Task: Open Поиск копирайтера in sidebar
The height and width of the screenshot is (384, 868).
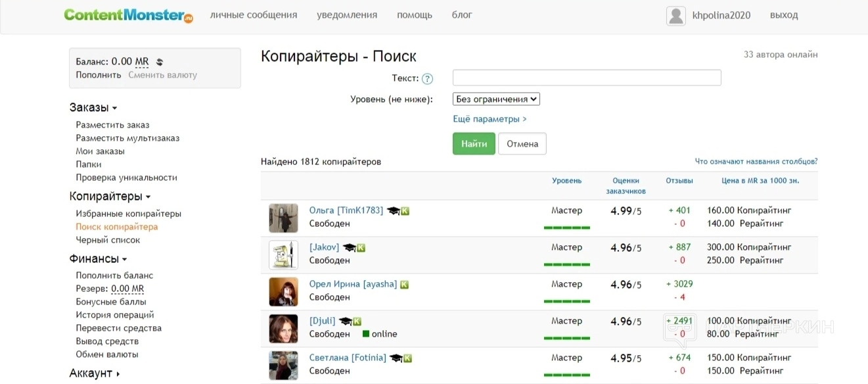Action: pyautogui.click(x=117, y=227)
